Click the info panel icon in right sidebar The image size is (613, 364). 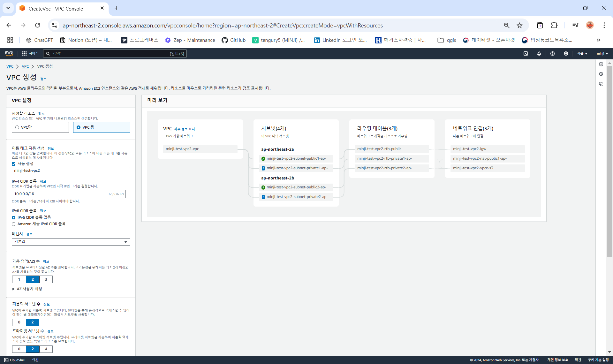(601, 64)
